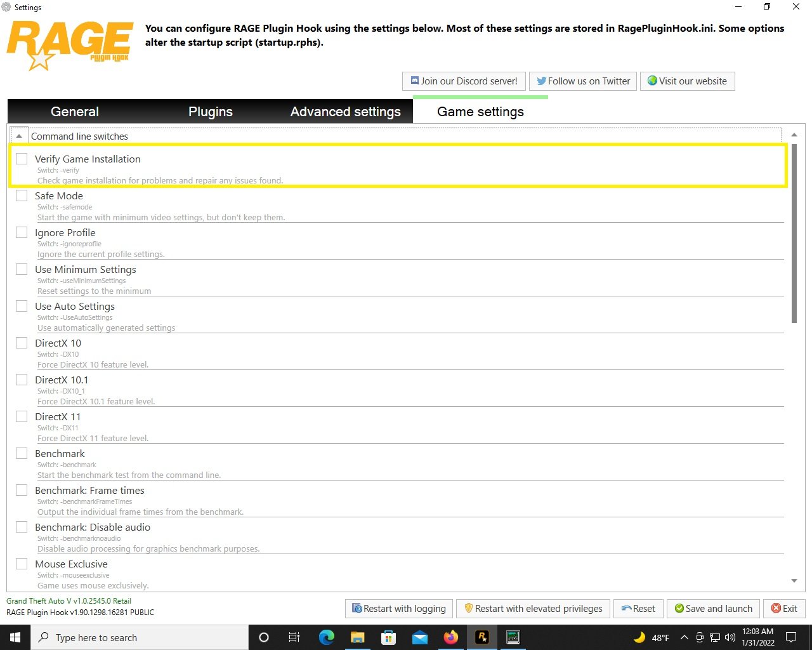
Task: Click the 'Switch: -DX10_1' text
Action: point(61,391)
